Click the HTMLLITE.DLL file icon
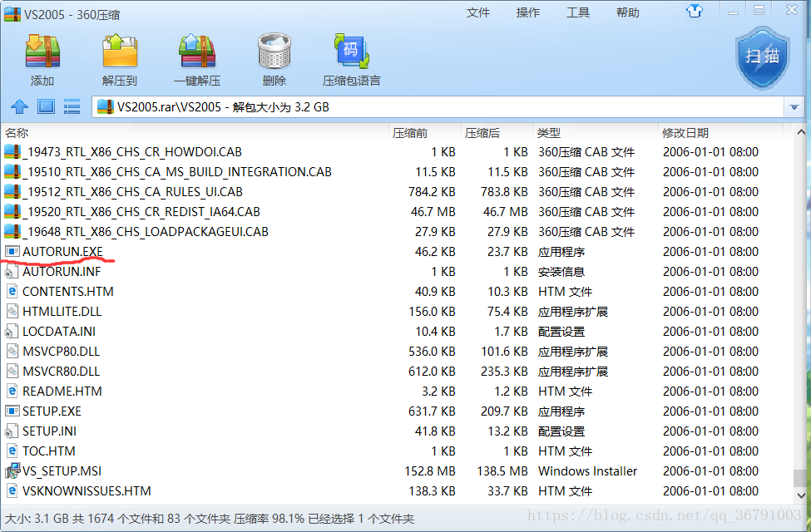This screenshot has width=811, height=532. 12,311
